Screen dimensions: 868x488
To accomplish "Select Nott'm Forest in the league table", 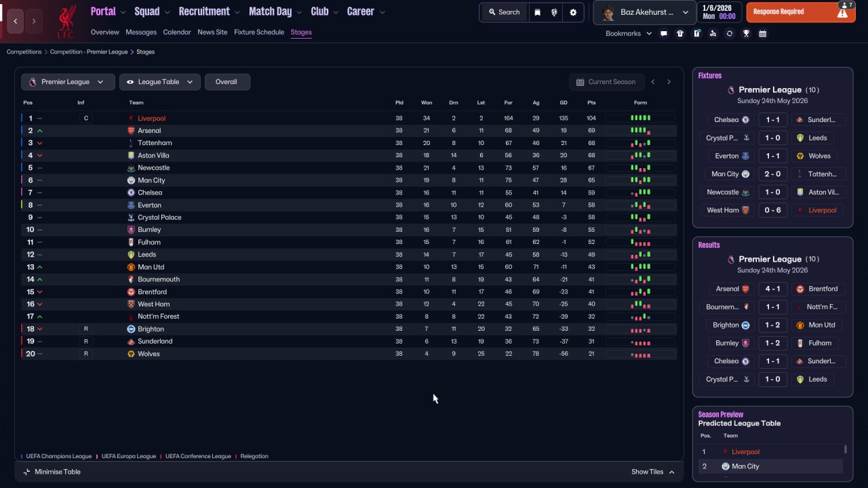I will click(159, 317).
